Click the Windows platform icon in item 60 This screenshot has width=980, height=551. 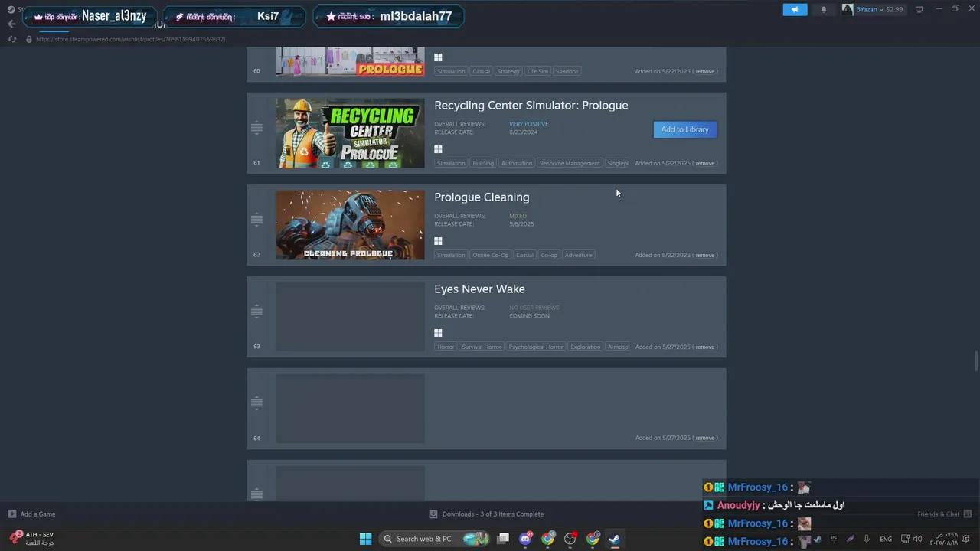pos(438,57)
